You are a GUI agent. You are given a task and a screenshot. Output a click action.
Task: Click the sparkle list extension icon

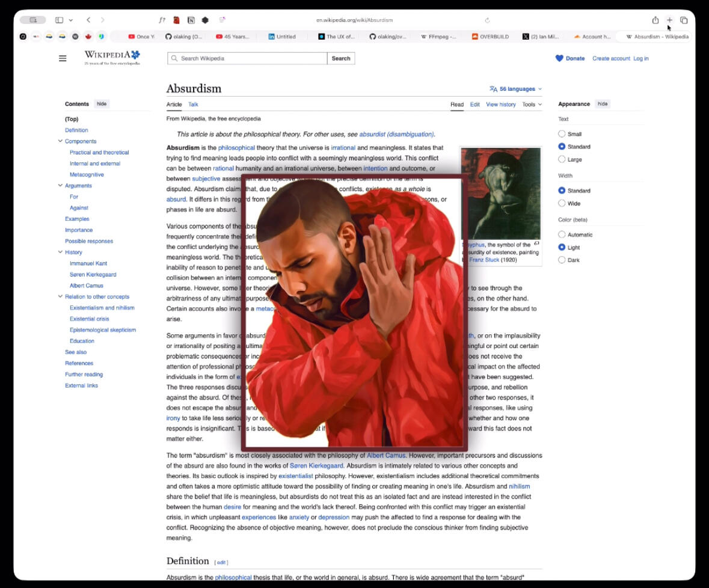pos(222,20)
